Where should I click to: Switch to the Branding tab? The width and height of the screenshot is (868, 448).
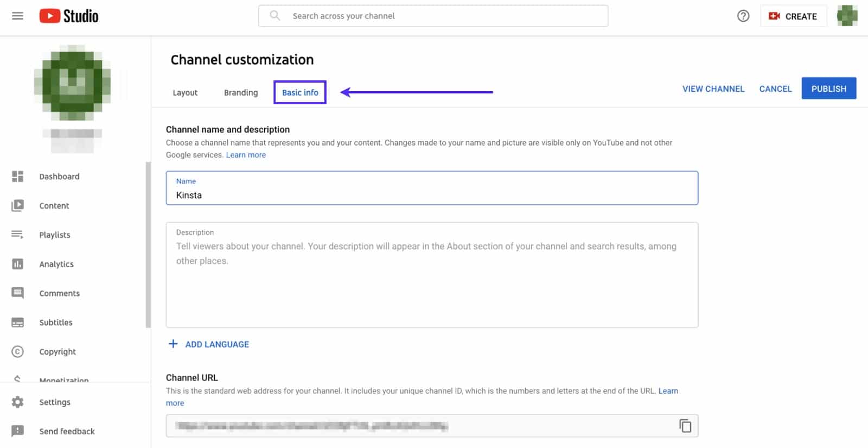point(241,93)
